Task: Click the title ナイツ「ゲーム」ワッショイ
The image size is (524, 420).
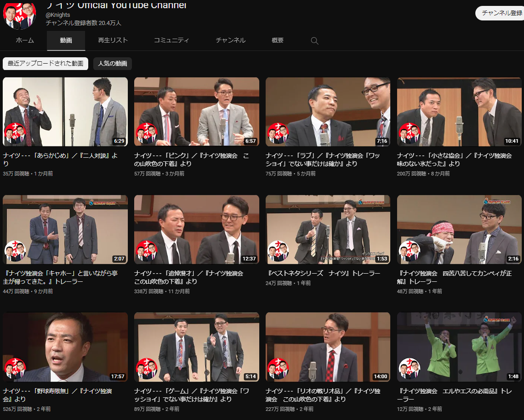Action: click(x=192, y=395)
